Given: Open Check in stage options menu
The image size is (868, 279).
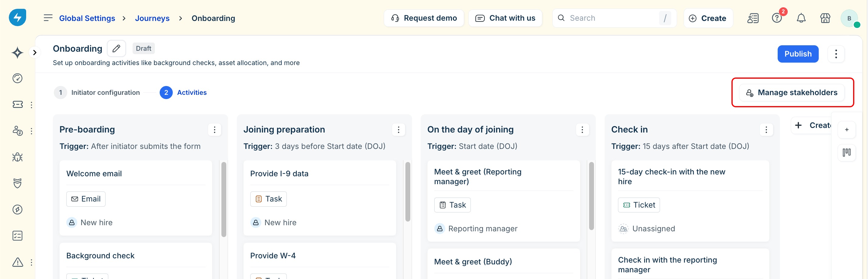Looking at the screenshot, I should coord(766,129).
